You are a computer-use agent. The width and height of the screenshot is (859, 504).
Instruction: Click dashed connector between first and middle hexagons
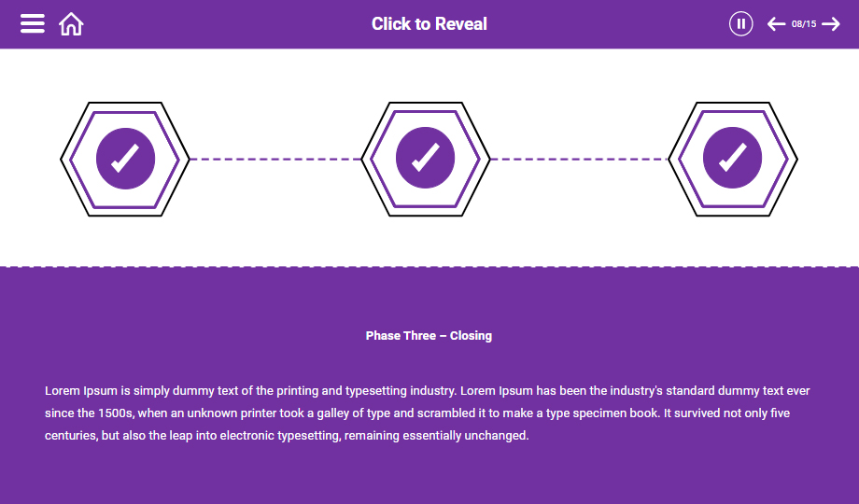tap(275, 160)
